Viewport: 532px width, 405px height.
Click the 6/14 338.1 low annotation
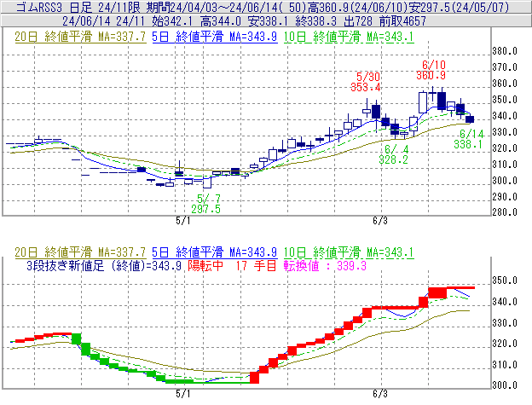469,139
